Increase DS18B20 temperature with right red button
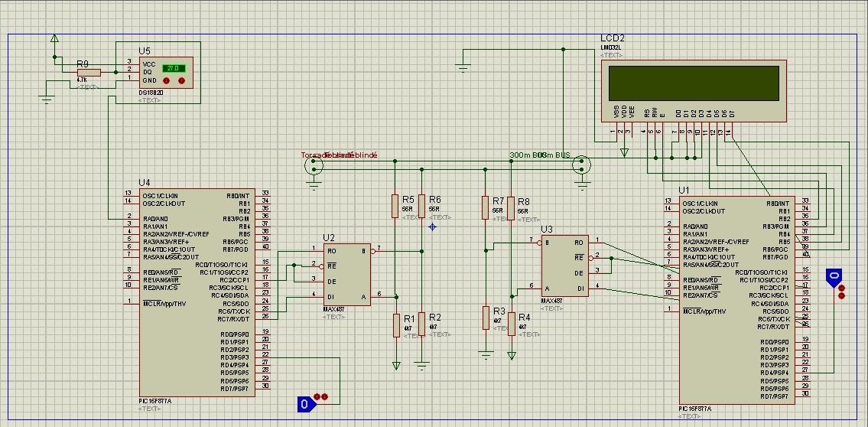 tap(181, 81)
